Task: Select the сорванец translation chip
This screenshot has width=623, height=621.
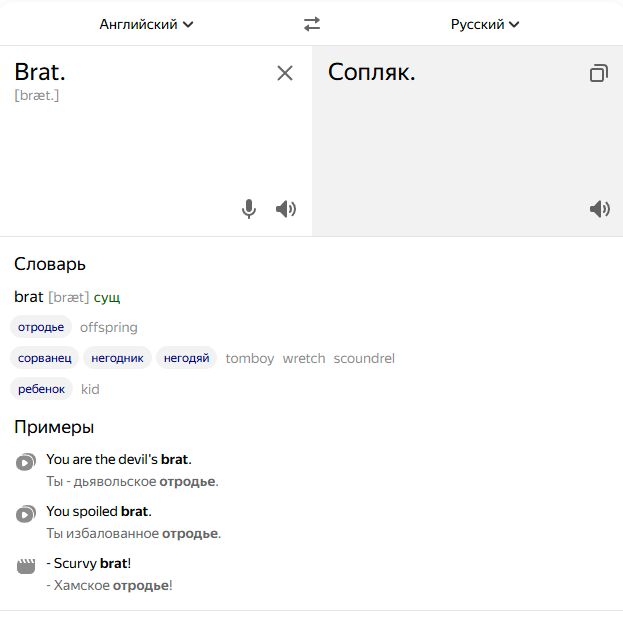Action: 44,358
